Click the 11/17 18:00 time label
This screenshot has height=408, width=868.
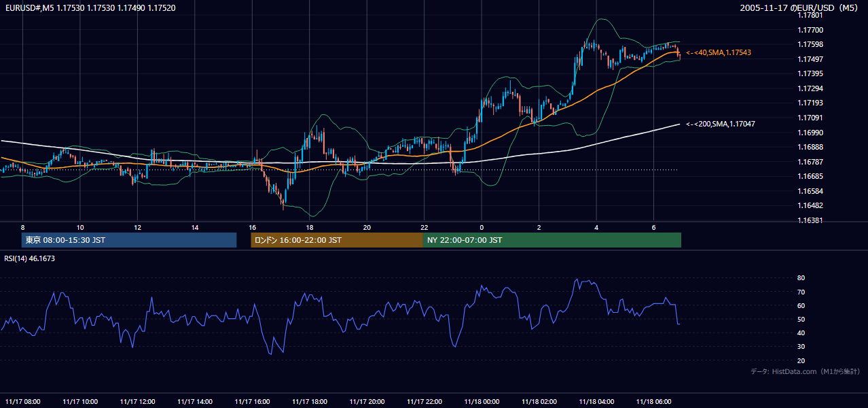(x=310, y=401)
